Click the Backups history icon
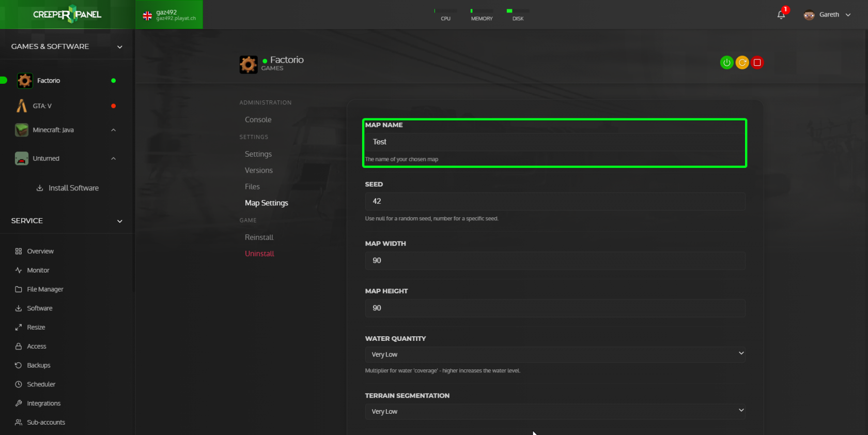 [x=19, y=365]
